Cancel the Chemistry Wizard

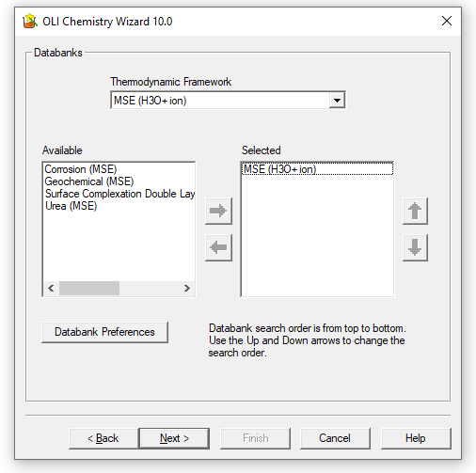(x=335, y=438)
